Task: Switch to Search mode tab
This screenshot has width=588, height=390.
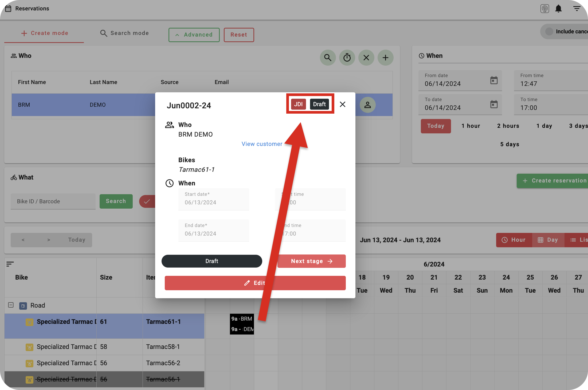Action: tap(124, 33)
